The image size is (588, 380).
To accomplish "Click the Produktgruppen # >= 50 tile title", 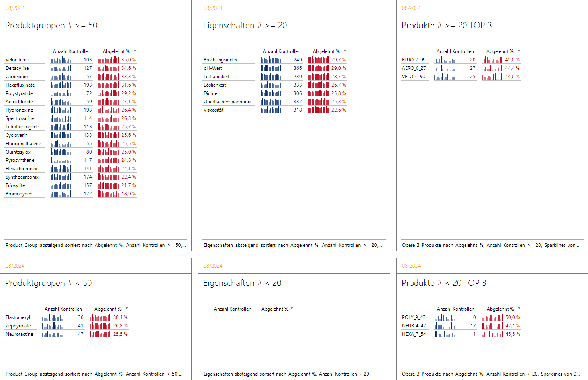I will click(51, 26).
